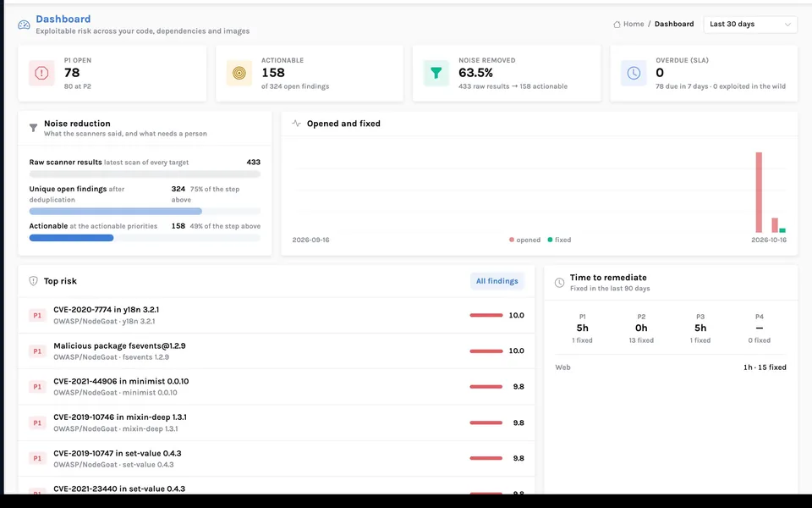
Task: Click the Dashboard gauge icon beside the title
Action: pos(24,25)
